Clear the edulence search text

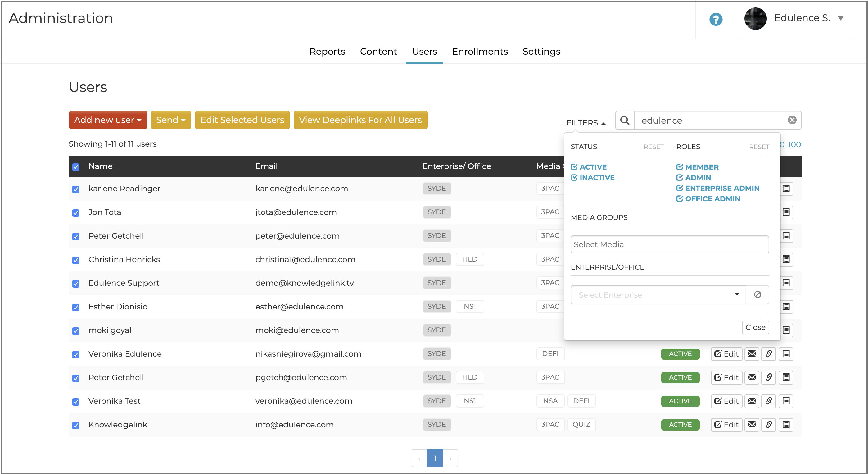[x=792, y=120]
